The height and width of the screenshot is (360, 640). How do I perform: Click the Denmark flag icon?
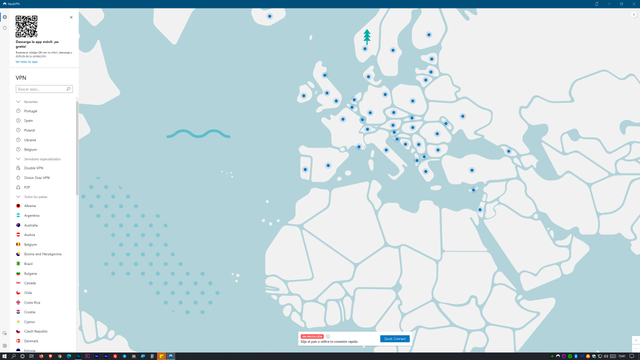click(x=18, y=341)
